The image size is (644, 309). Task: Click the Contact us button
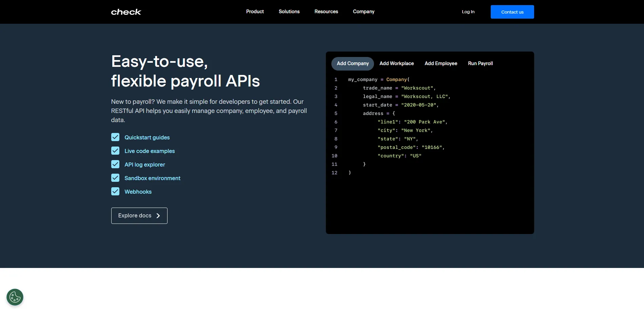pyautogui.click(x=512, y=12)
